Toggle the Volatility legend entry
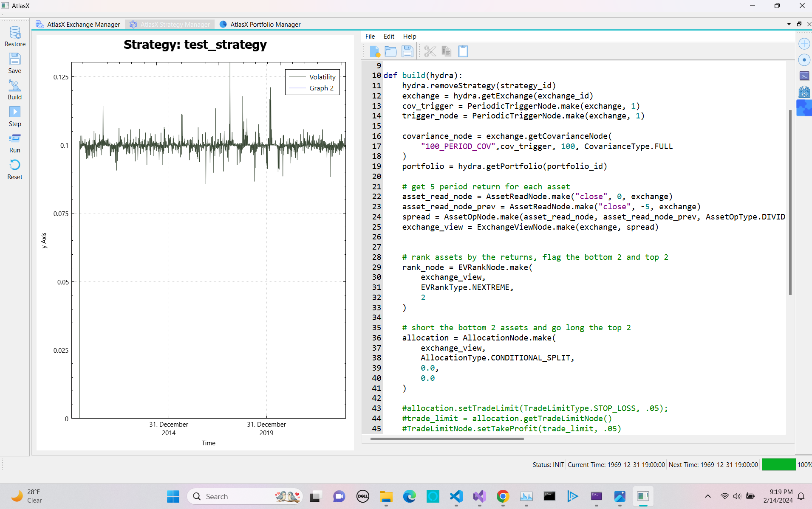 (x=322, y=77)
